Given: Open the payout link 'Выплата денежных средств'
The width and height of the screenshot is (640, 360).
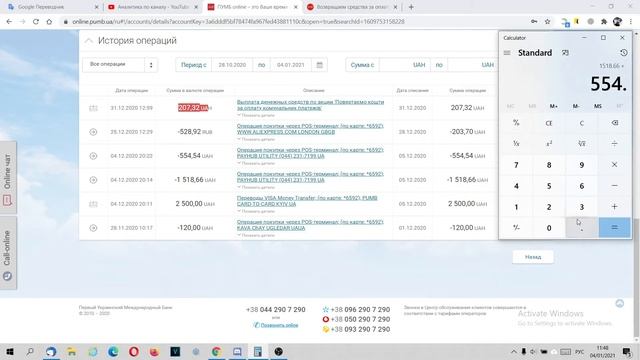Looking at the screenshot, I should pos(310,105).
